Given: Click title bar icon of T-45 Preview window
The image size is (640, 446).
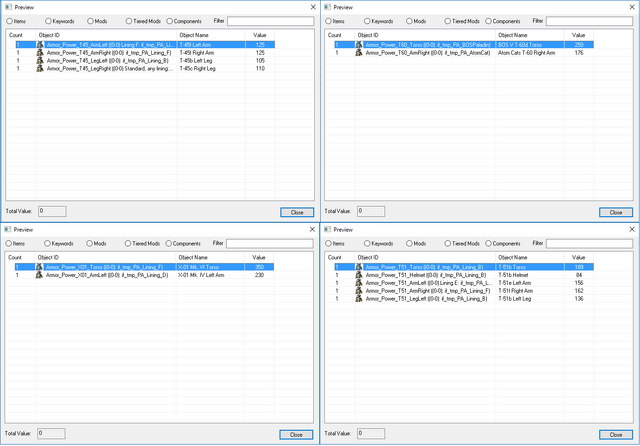Looking at the screenshot, I should 8,7.
